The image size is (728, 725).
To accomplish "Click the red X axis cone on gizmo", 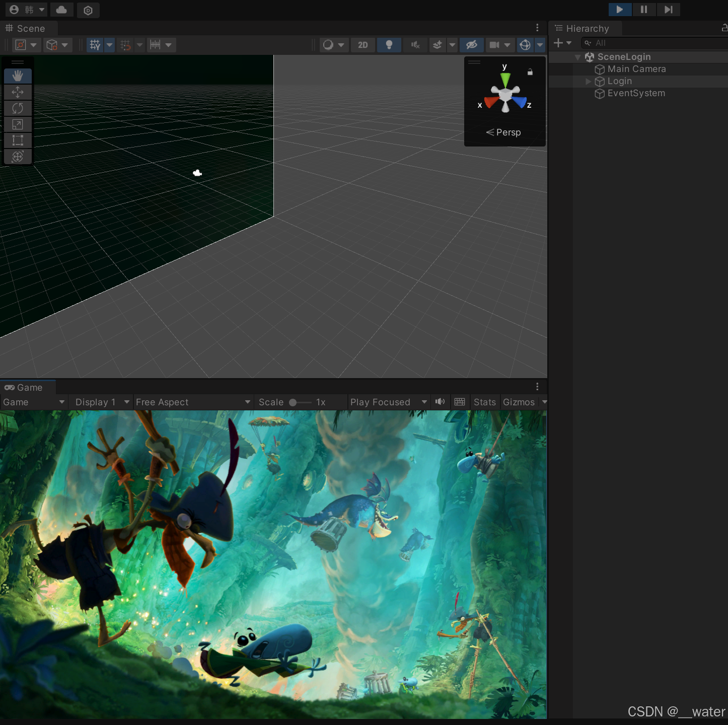I will [491, 102].
